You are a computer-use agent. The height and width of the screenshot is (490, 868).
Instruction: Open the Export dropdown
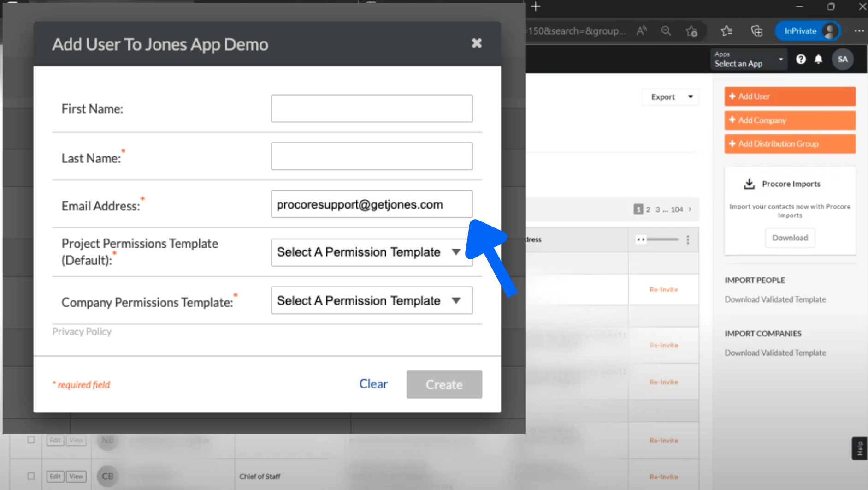pyautogui.click(x=671, y=97)
